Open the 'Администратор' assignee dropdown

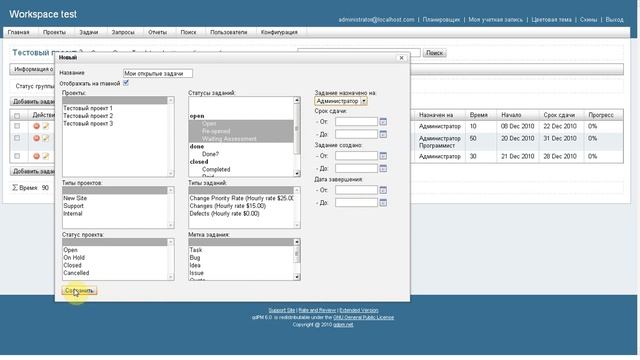point(341,101)
